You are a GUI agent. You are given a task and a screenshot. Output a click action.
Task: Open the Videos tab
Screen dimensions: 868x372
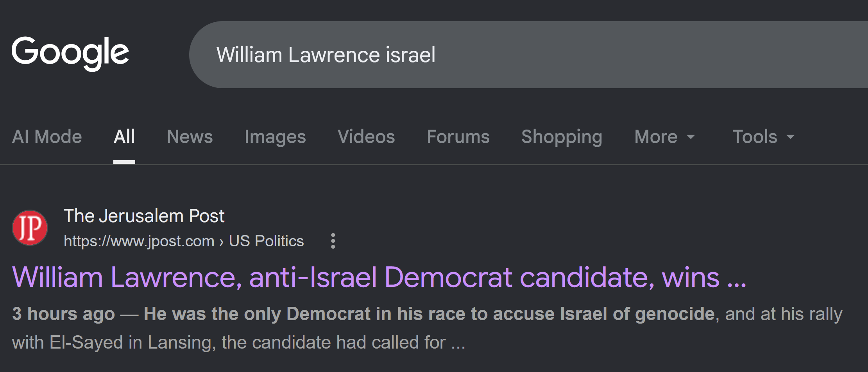coord(366,137)
